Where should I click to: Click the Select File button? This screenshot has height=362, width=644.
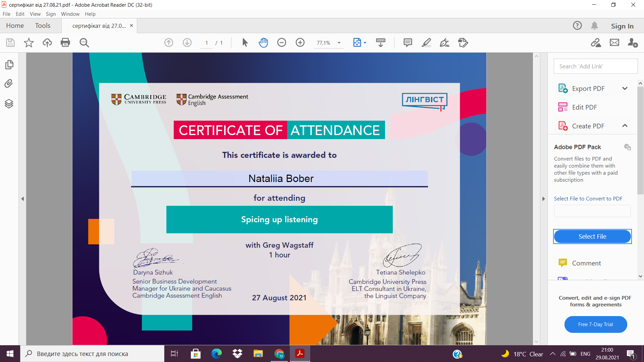592,236
